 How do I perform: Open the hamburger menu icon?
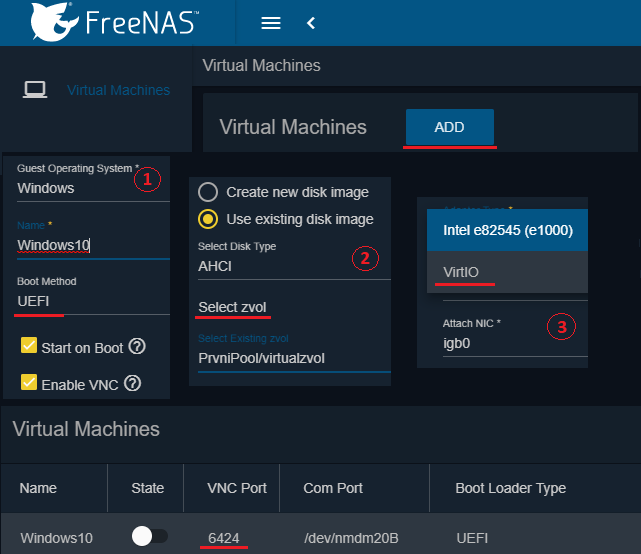[271, 23]
